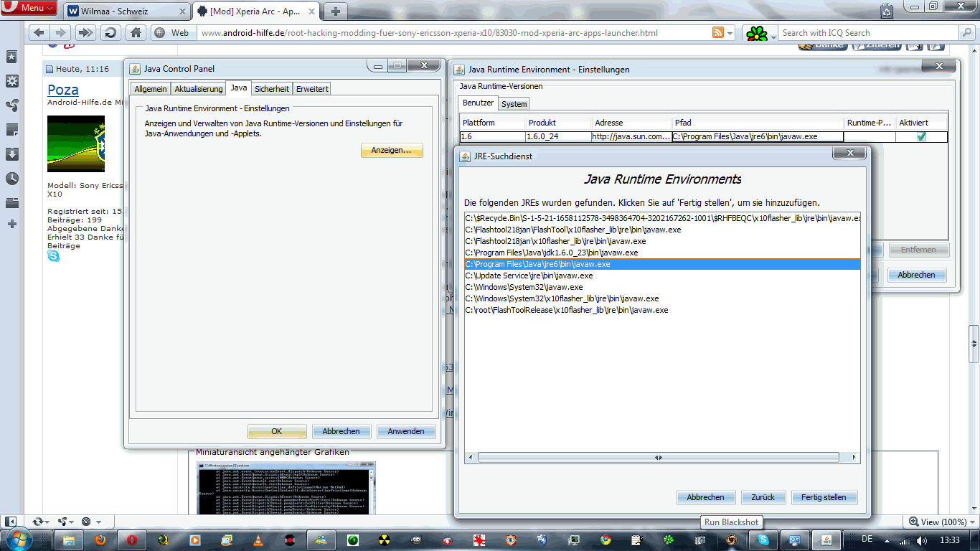The width and height of the screenshot is (980, 551).
Task: Click Zurück in JRE-Suchdienst
Action: point(763,497)
